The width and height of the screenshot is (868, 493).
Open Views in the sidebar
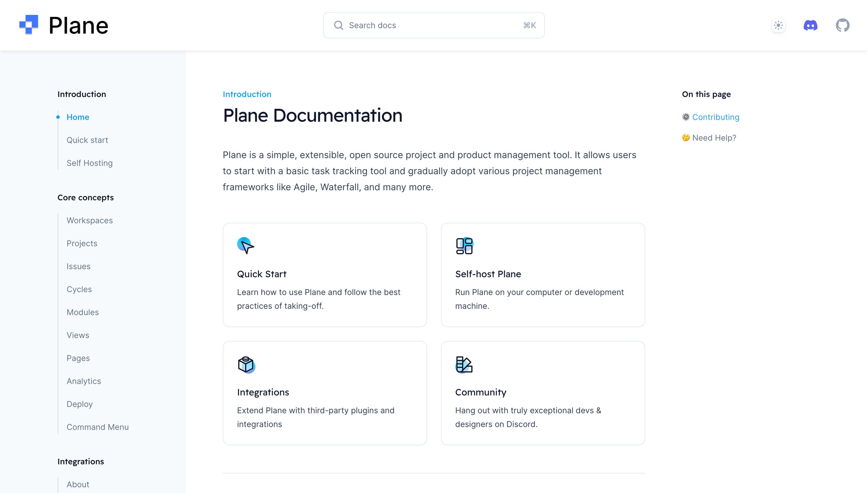pyautogui.click(x=78, y=335)
